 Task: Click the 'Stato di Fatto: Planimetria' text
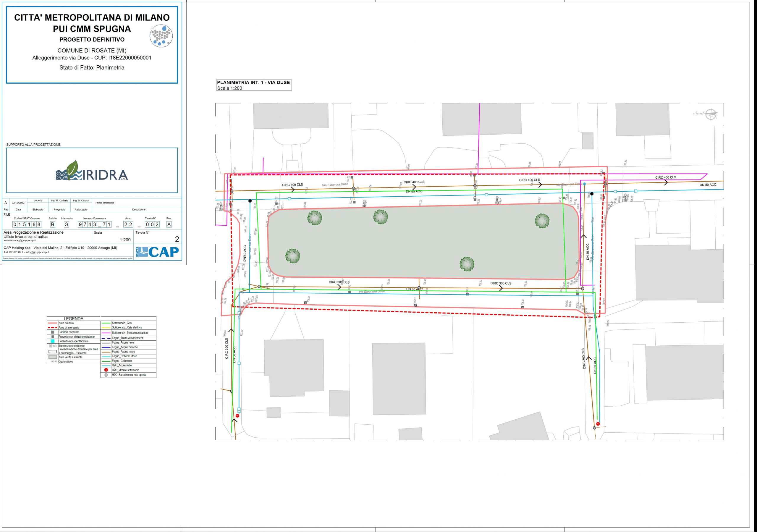coord(92,68)
